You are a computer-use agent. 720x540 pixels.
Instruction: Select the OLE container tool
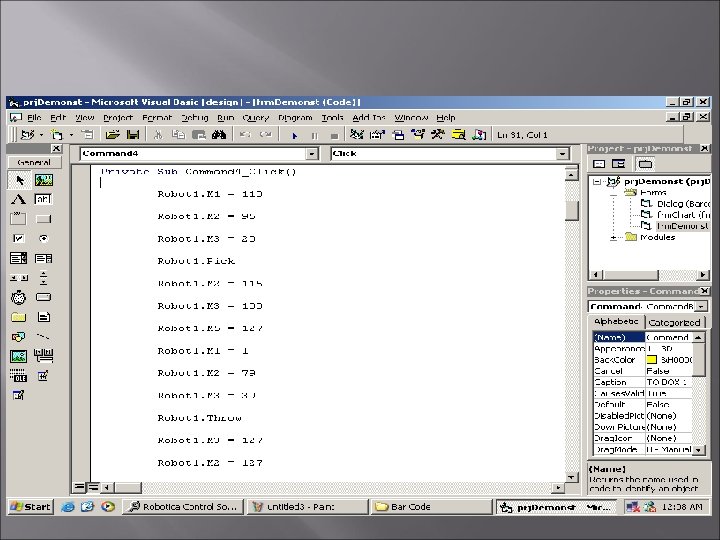[x=18, y=376]
